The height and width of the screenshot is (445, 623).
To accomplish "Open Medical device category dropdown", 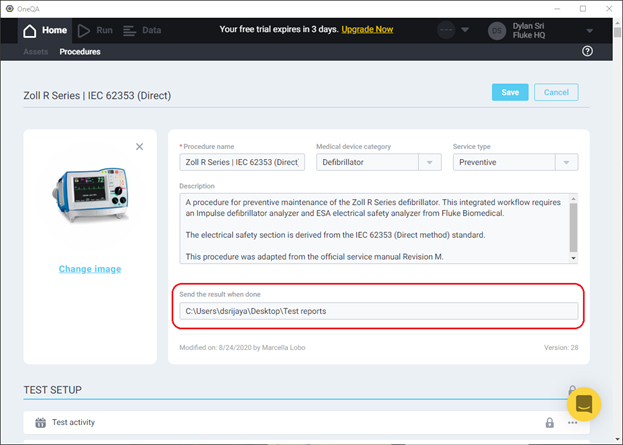I will (378, 162).
